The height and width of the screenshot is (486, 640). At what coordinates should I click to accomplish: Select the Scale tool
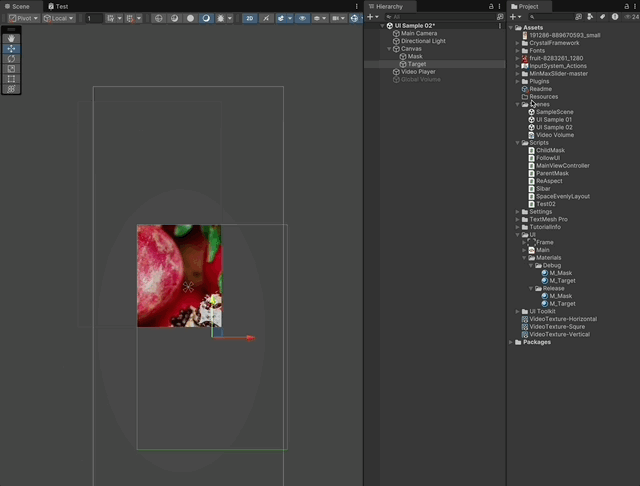[11, 69]
